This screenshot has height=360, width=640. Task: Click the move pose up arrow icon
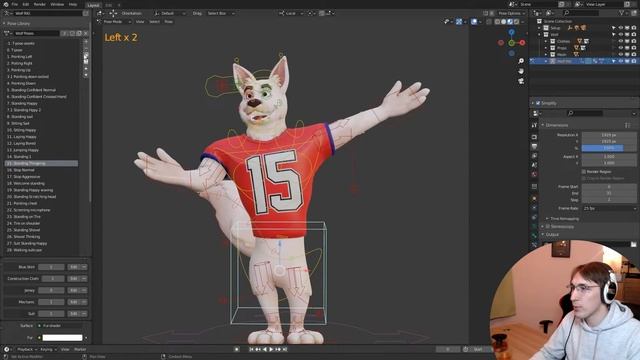pos(86,69)
